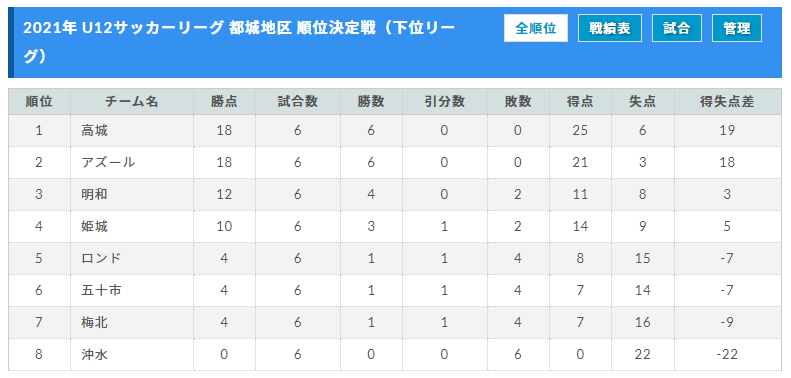The image size is (791, 378).
Task: Select team name 沖水
Action: (95, 355)
